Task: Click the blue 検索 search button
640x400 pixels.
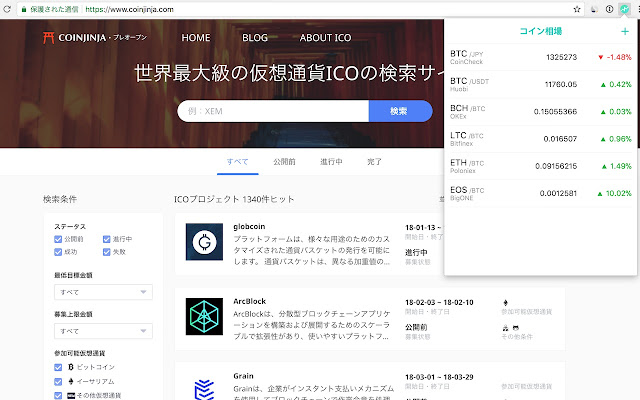Action: coord(400,111)
